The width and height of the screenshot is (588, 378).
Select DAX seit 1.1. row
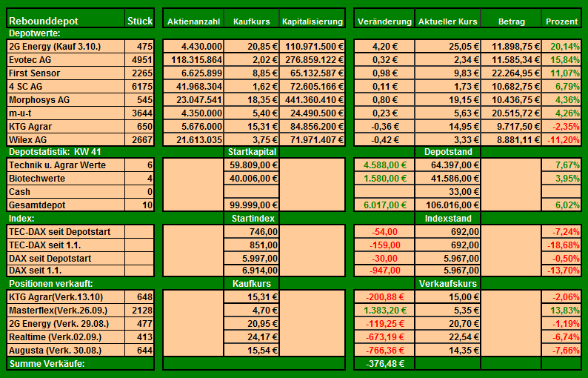pyautogui.click(x=66, y=271)
